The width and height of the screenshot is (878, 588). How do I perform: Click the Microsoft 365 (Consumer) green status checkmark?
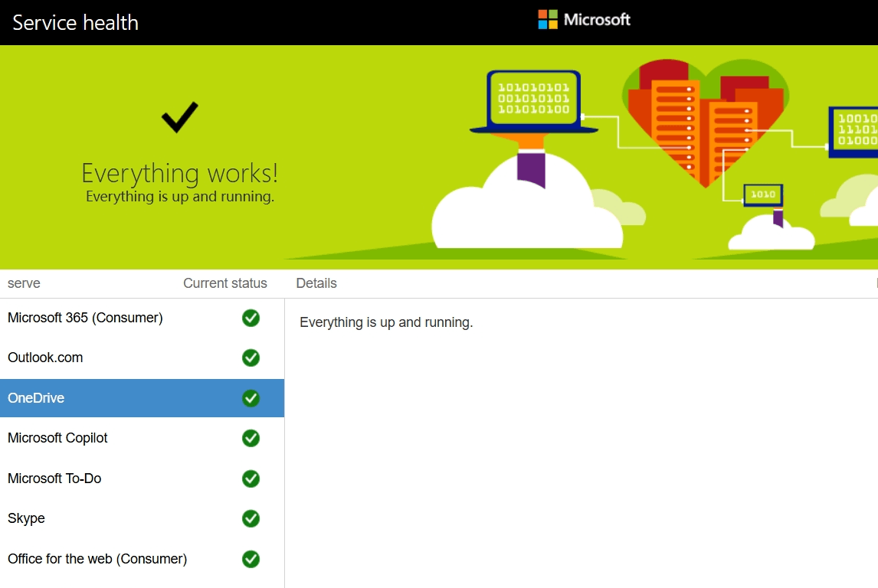251,318
